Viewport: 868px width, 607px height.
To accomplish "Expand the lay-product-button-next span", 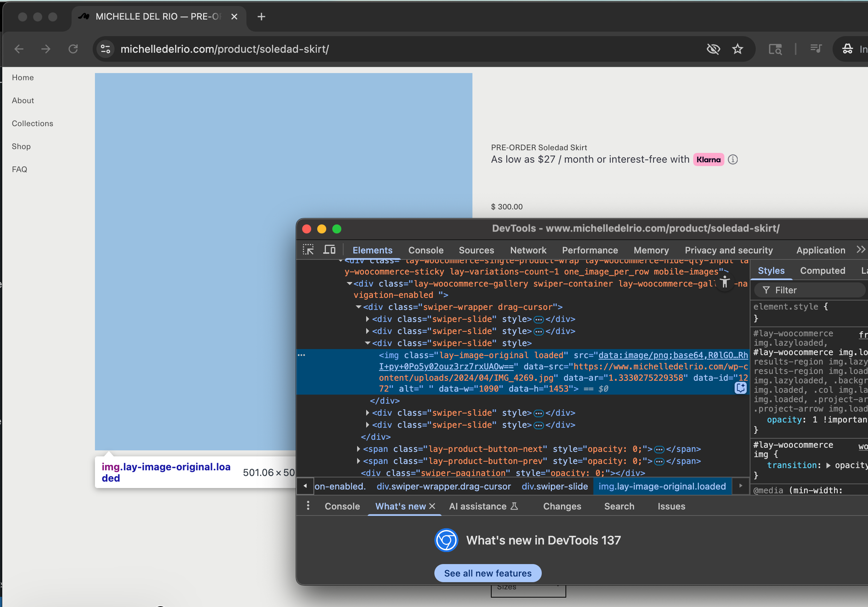I will (x=358, y=449).
